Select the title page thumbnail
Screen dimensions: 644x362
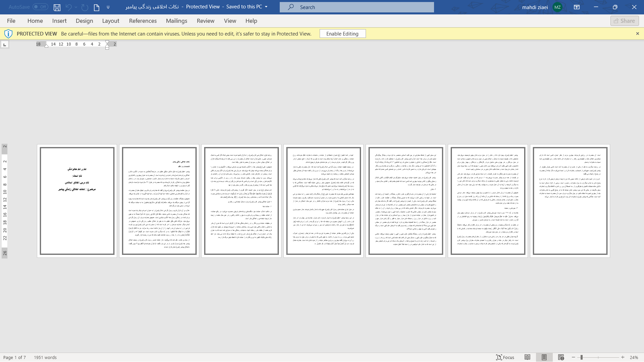77,201
